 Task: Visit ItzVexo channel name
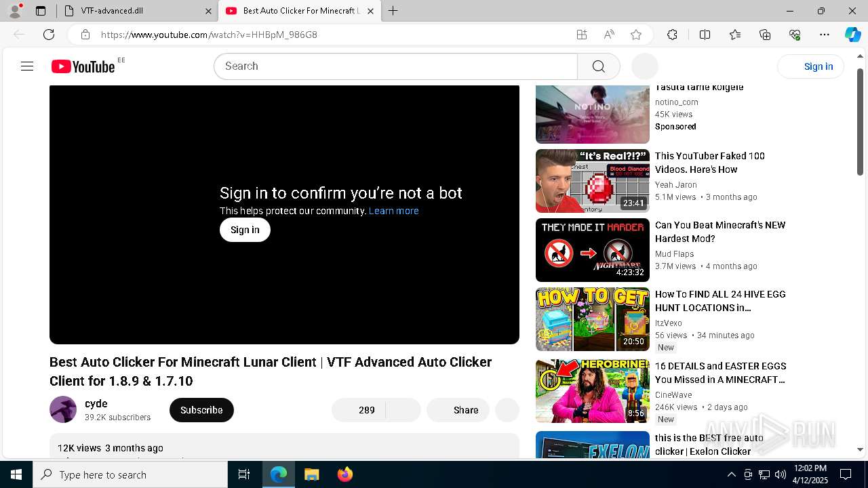669,323
